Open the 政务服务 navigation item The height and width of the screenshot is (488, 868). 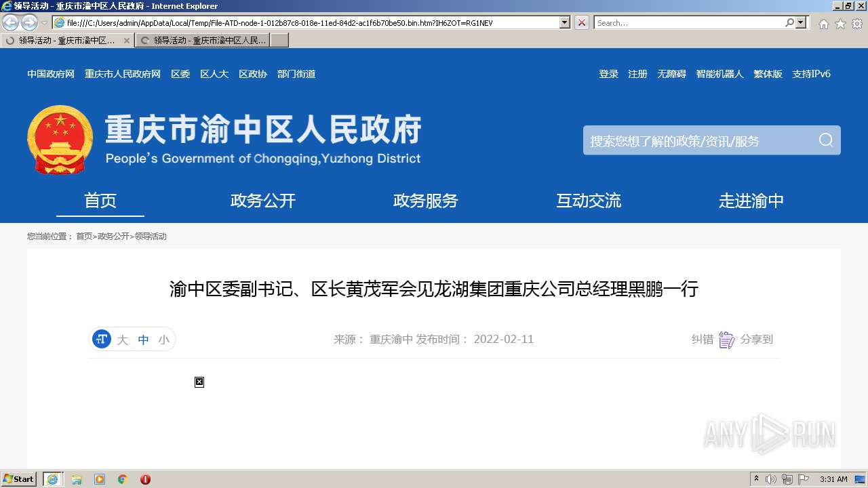tap(426, 201)
